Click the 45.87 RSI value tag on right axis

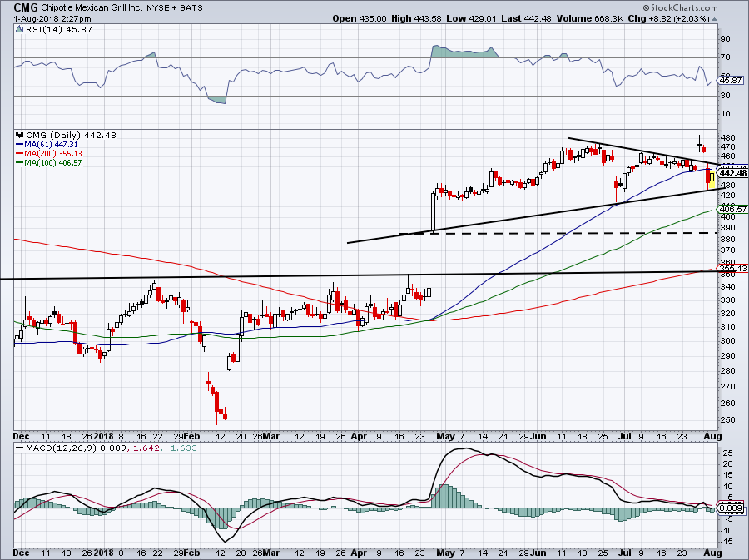pyautogui.click(x=731, y=81)
